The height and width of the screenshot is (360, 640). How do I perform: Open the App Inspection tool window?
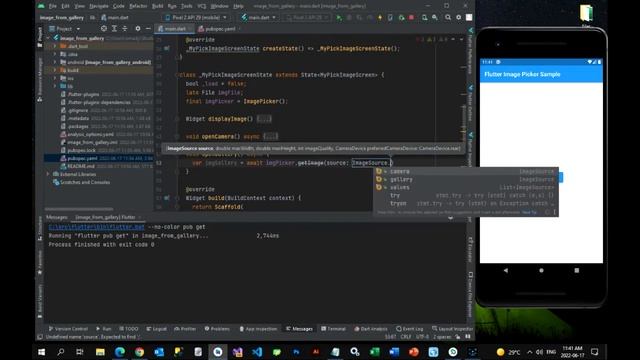pyautogui.click(x=258, y=329)
